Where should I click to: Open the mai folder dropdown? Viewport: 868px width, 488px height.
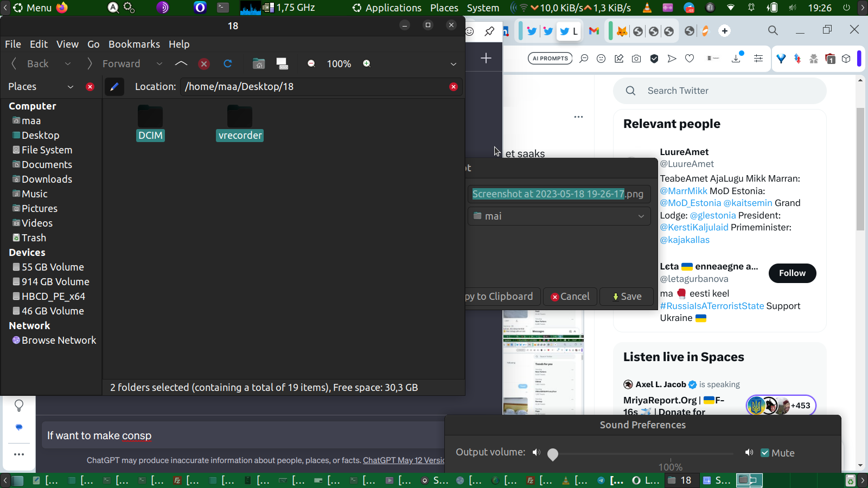tap(559, 216)
